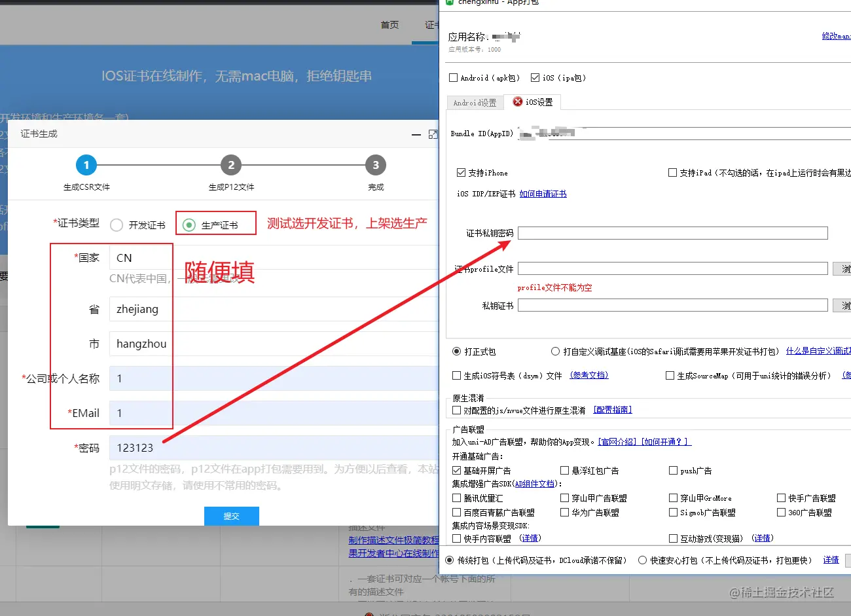Enable the 百度百青藤广告联盟 checkbox
The height and width of the screenshot is (616, 851).
click(x=457, y=513)
